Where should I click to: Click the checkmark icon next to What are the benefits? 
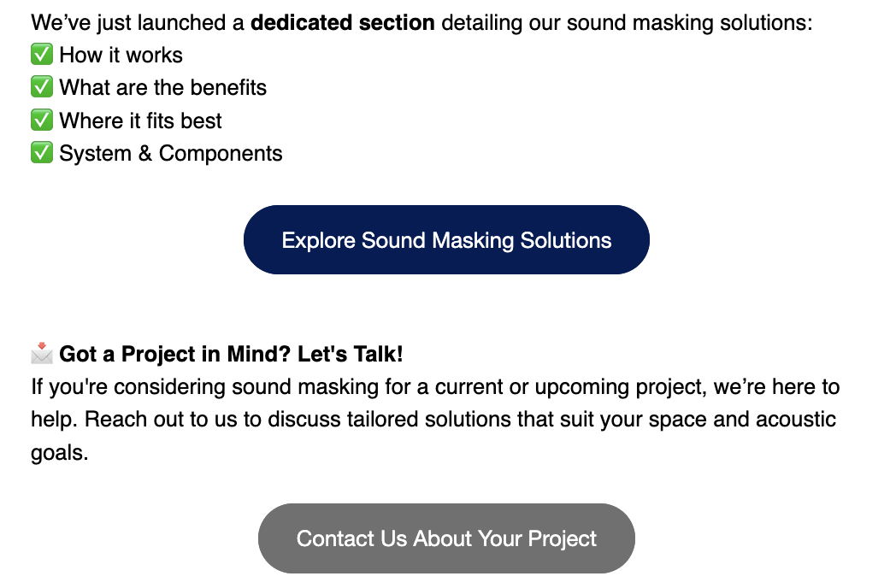(42, 88)
